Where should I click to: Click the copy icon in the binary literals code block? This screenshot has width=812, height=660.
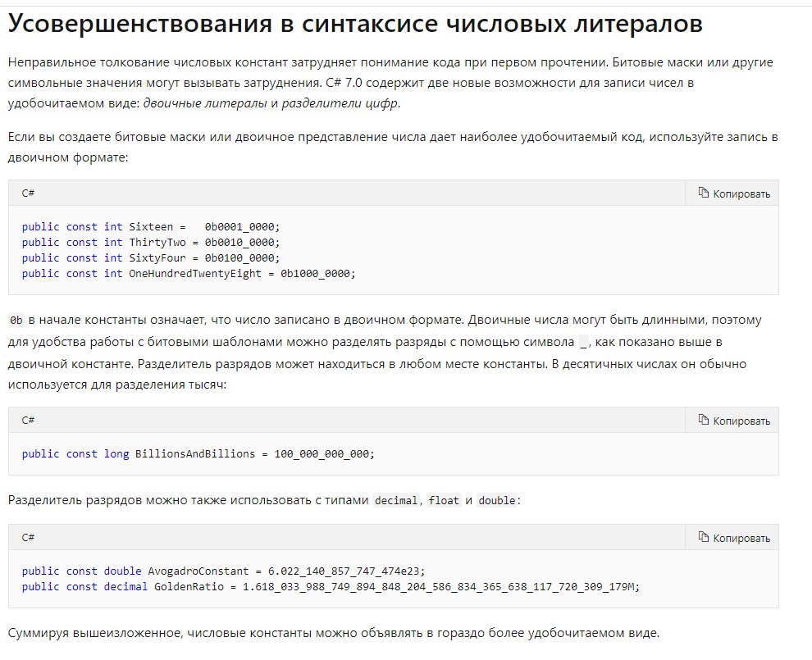703,193
